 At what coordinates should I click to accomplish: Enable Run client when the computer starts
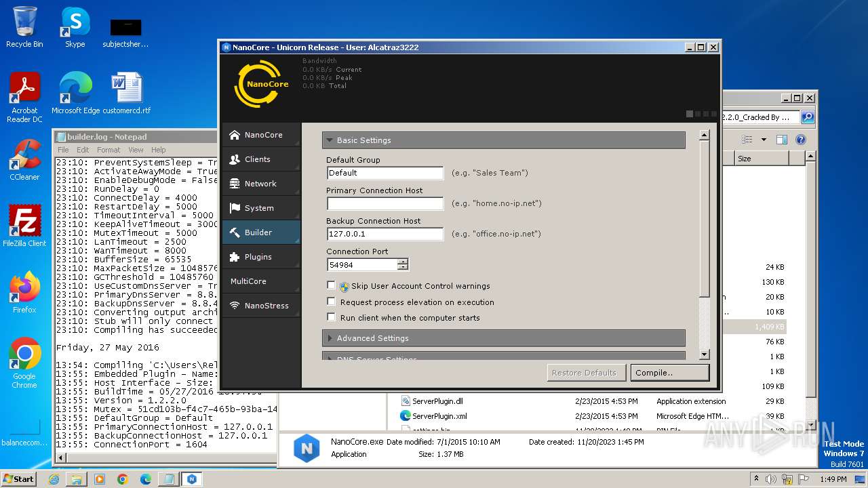click(x=331, y=317)
